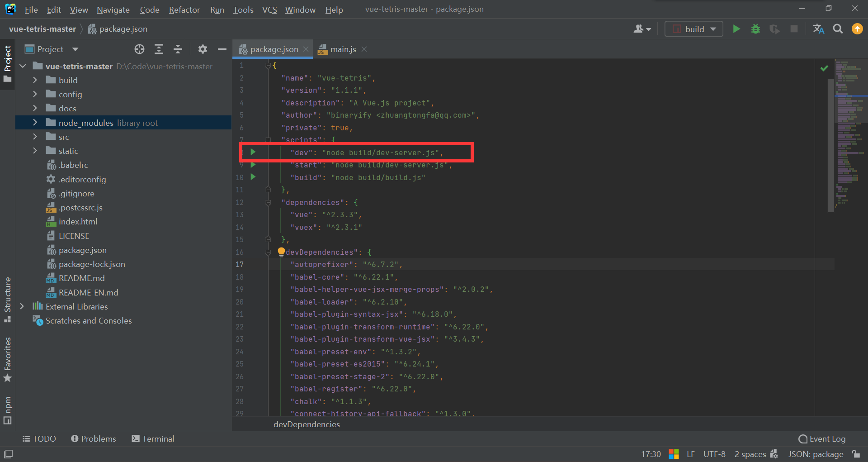Collapse the vue-tetris-master root folder
Viewport: 868px width, 462px height.
pos(23,66)
